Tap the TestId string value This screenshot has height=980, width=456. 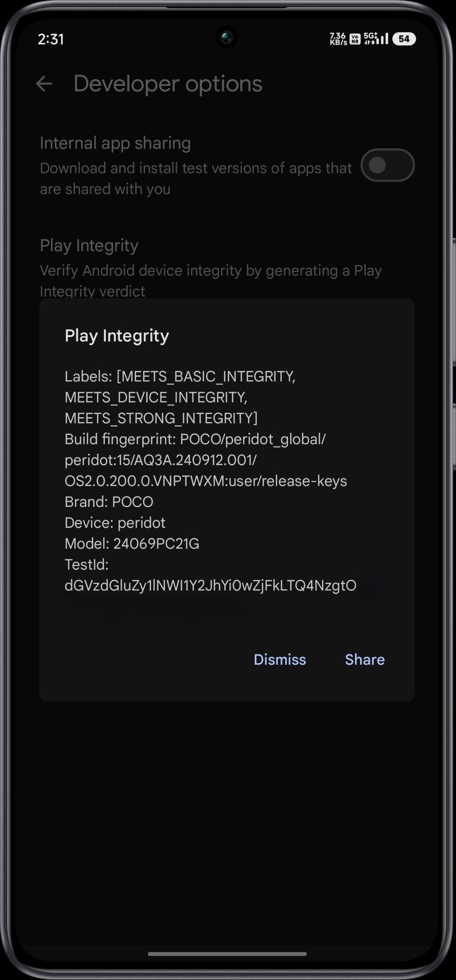point(210,586)
